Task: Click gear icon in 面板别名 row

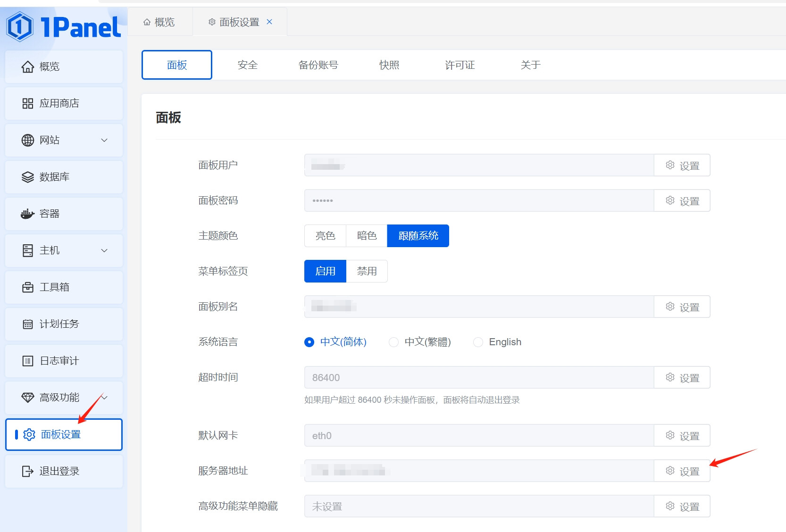Action: (670, 307)
